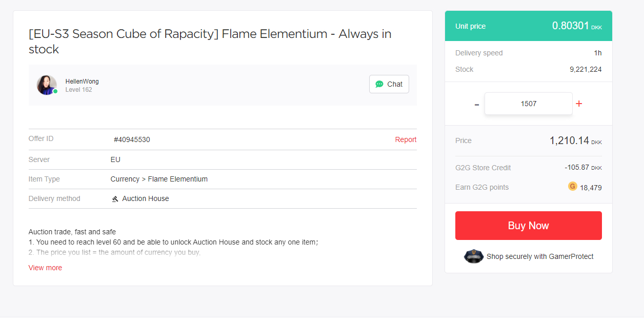Click the quantity field showing 1507

tap(528, 104)
